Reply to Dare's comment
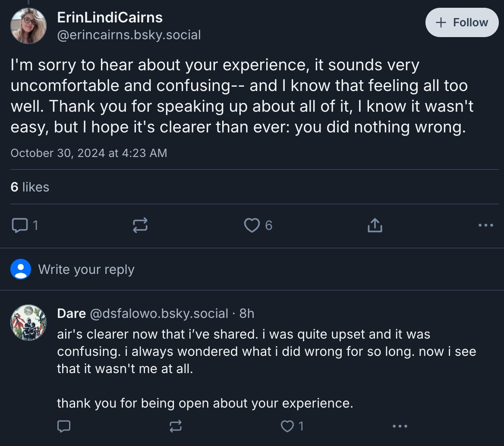Viewport: 504px width, 446px height. (63, 427)
